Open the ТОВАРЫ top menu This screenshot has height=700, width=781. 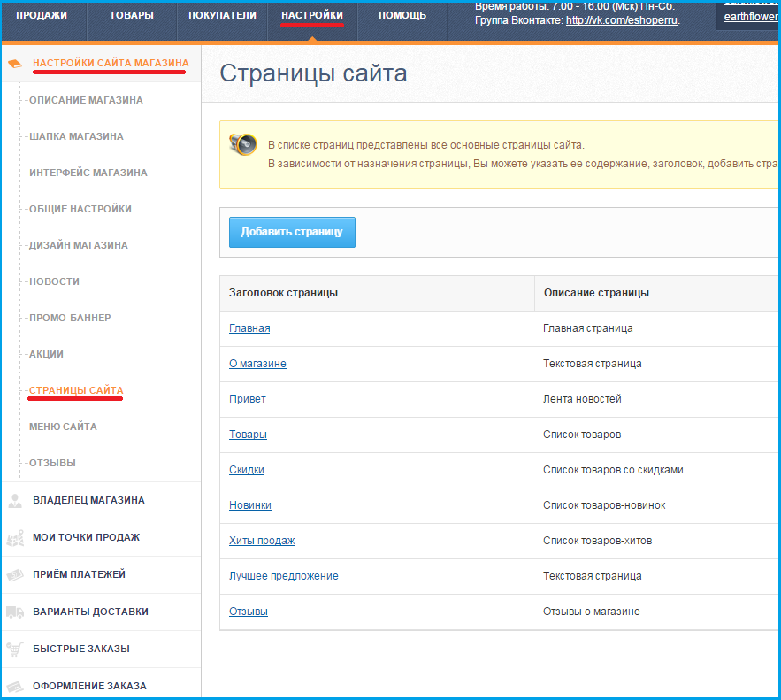click(132, 15)
